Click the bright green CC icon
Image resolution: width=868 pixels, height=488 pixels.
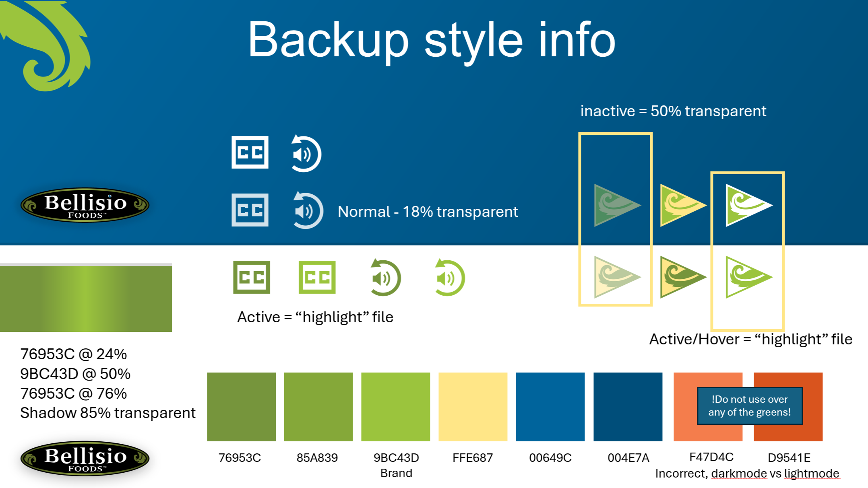(x=317, y=277)
